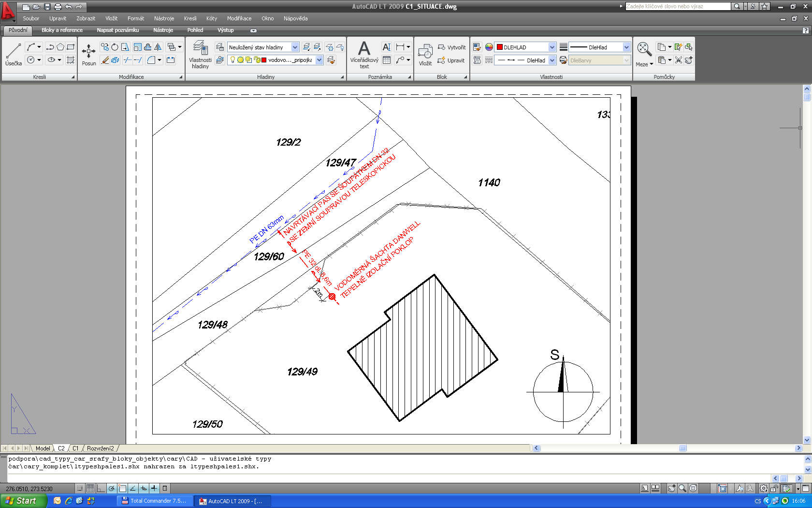Open Vlastnosti hladiny layer properties
Screen dimensions: 812x508
pyautogui.click(x=200, y=55)
